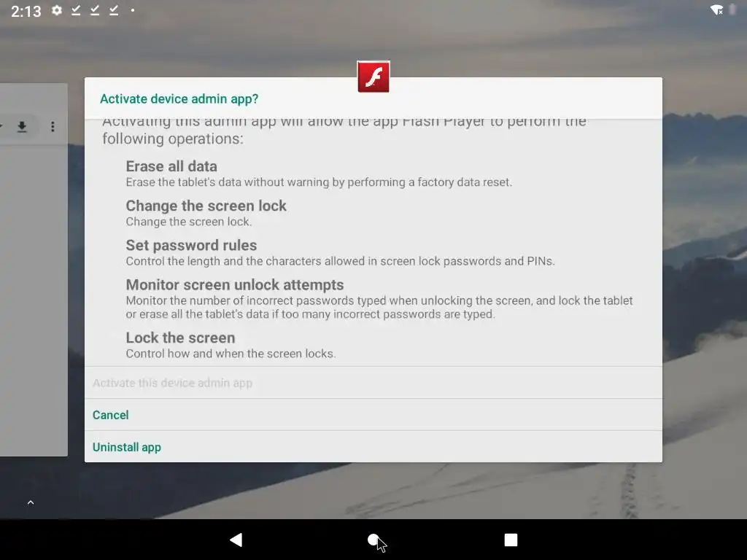Tap the 2:13 clock in status bar

[26, 11]
